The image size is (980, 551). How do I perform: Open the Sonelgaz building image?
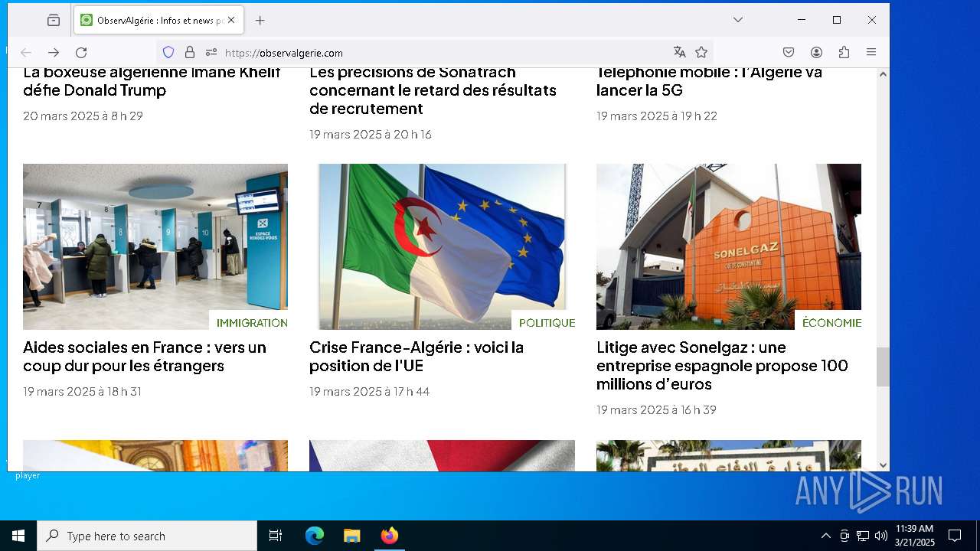[x=729, y=246]
